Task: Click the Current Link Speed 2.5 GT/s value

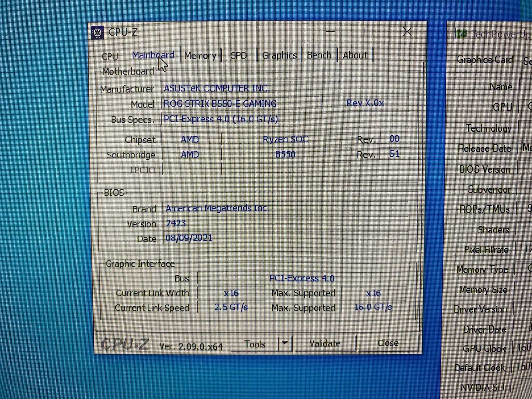Action: point(231,307)
